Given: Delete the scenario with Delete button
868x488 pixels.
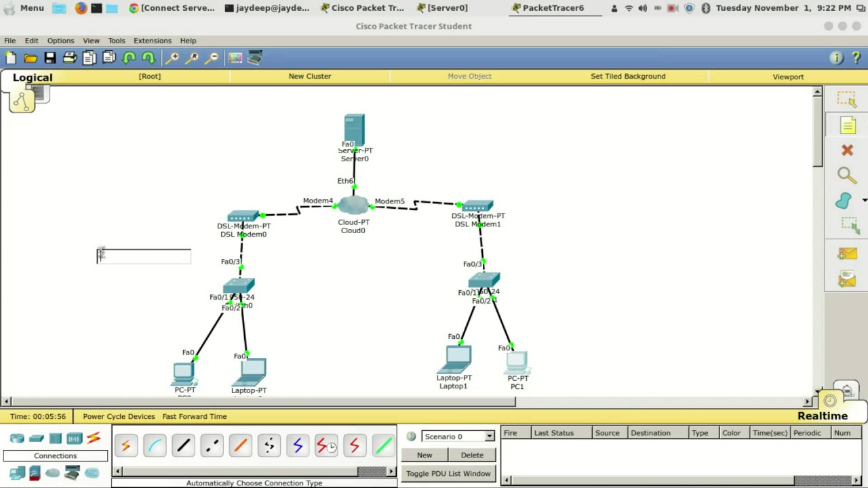Looking at the screenshot, I should (x=472, y=455).
